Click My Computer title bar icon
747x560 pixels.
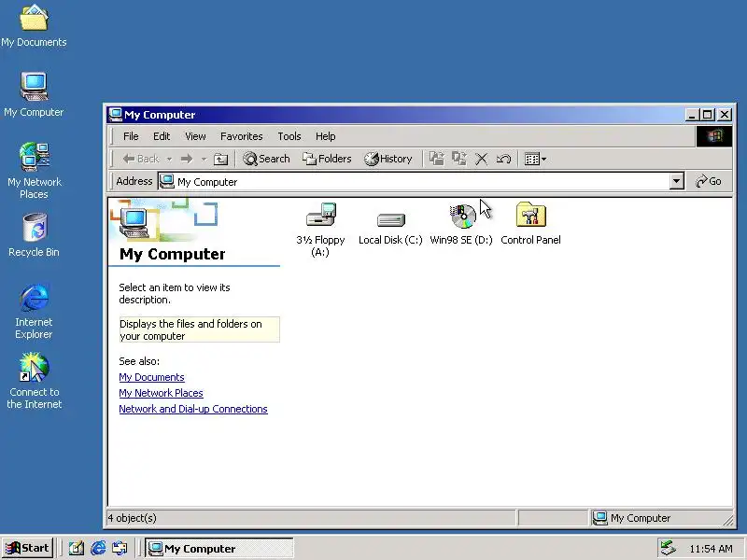[x=115, y=115]
